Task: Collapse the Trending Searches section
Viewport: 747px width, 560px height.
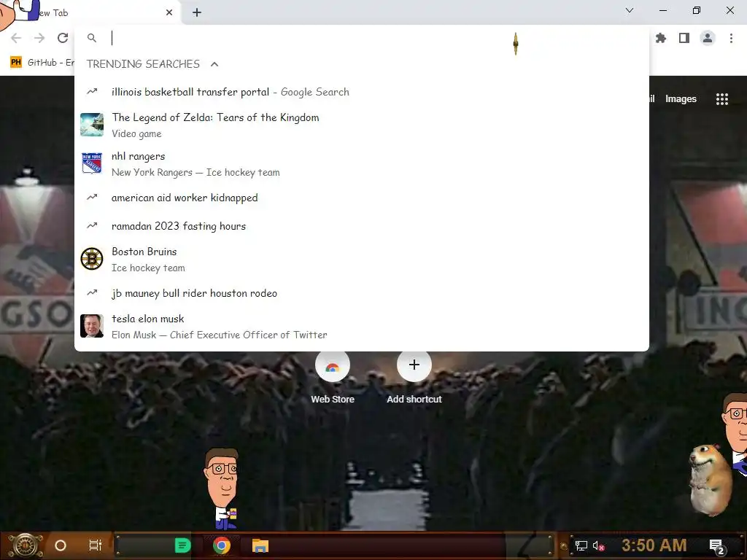Action: (x=214, y=64)
